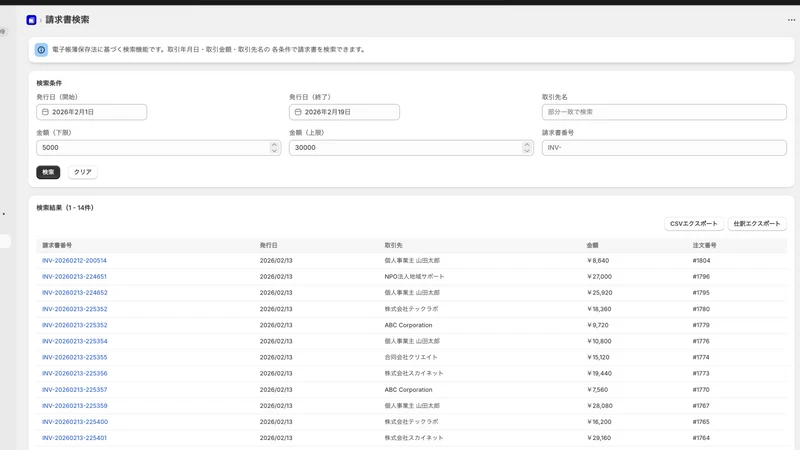Open invoice INV-20260213-225401

pyautogui.click(x=74, y=438)
